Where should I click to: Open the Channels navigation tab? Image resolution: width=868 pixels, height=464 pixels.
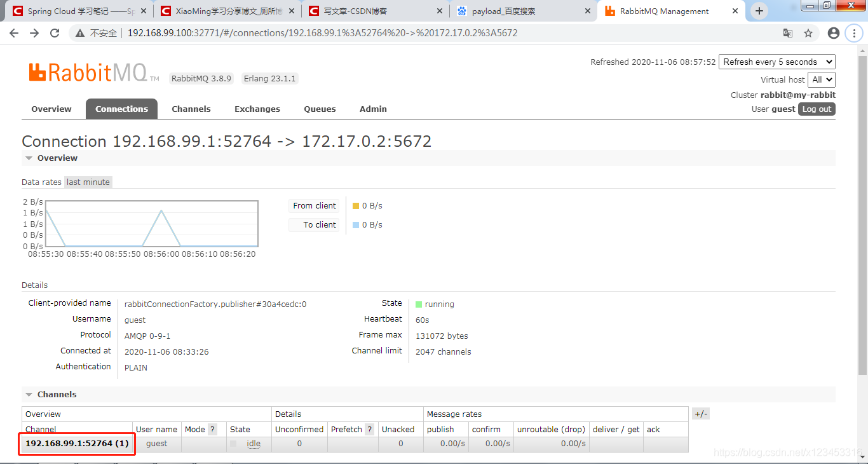pos(191,109)
